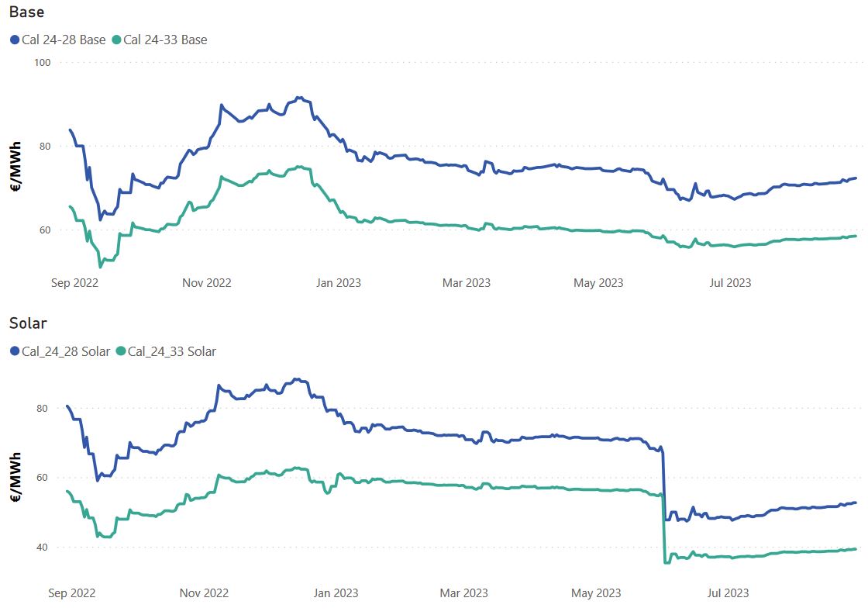The height and width of the screenshot is (615, 868).
Task: Click the Base chart title
Action: tap(26, 12)
